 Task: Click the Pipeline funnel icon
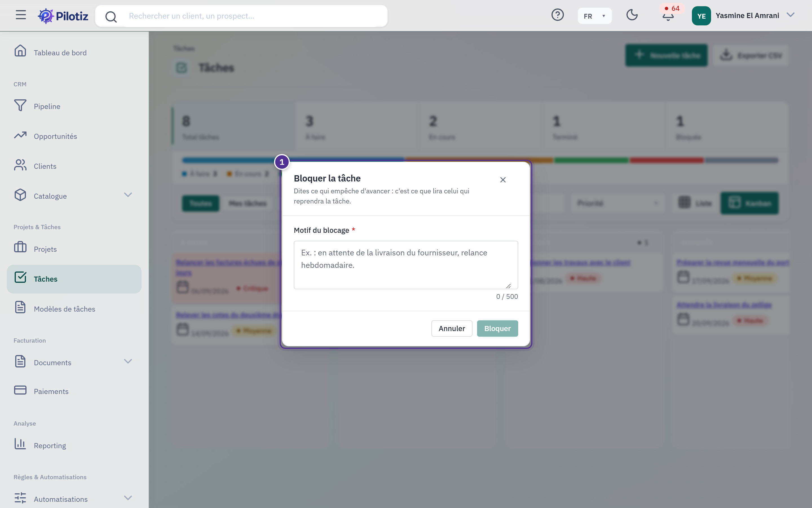click(20, 105)
